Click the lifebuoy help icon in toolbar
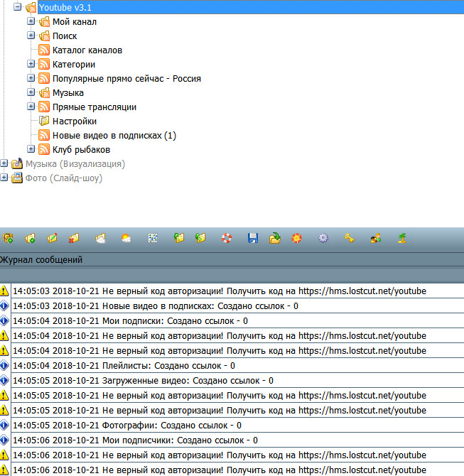This screenshot has width=464, height=476. [x=227, y=239]
